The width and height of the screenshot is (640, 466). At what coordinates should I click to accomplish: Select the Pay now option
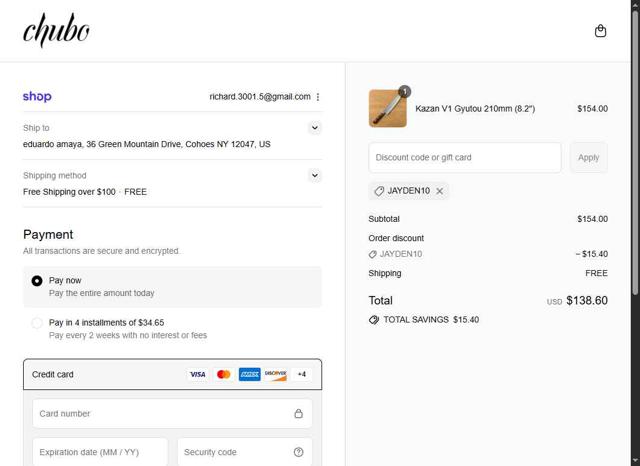[x=172, y=287]
